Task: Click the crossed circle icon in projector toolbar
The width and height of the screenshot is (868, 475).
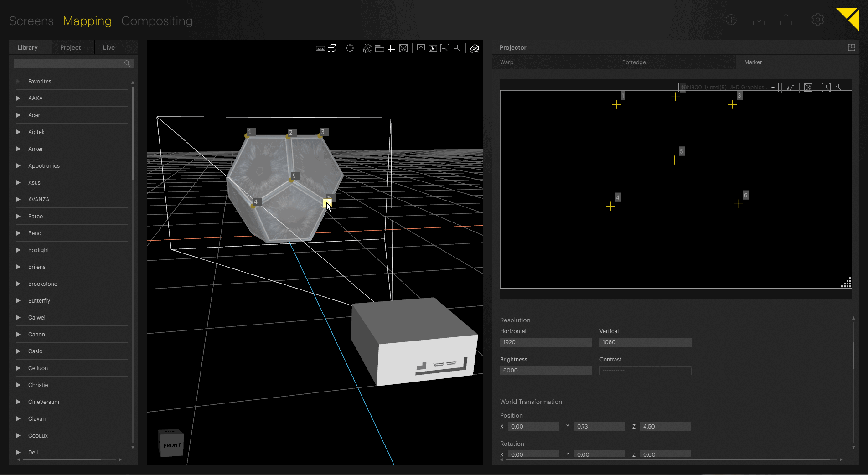Action: click(x=808, y=87)
